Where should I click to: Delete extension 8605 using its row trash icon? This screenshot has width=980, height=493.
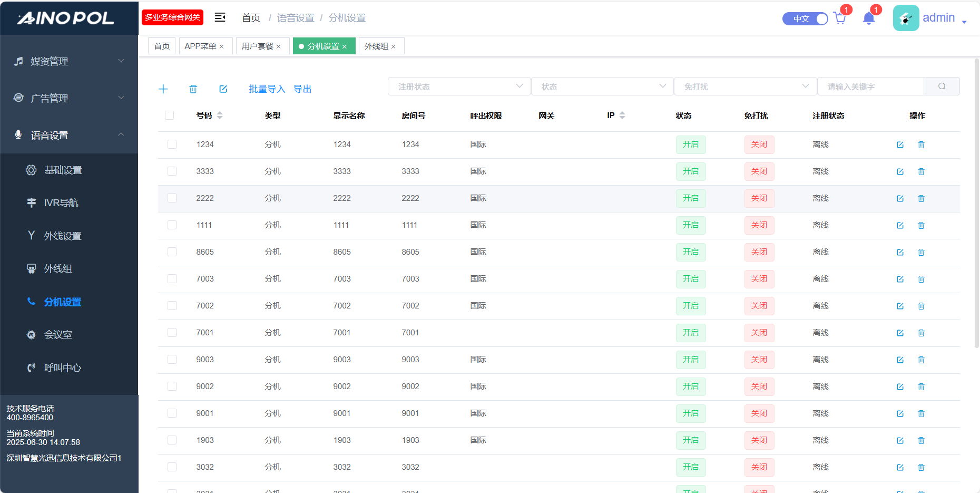[921, 253]
